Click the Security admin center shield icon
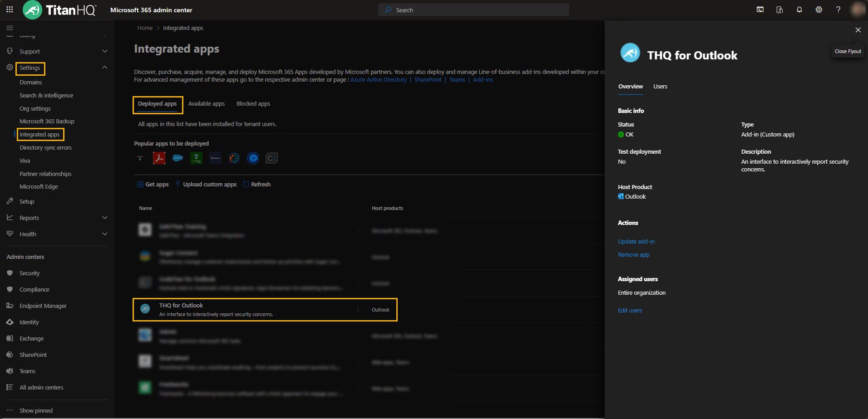 (x=10, y=273)
